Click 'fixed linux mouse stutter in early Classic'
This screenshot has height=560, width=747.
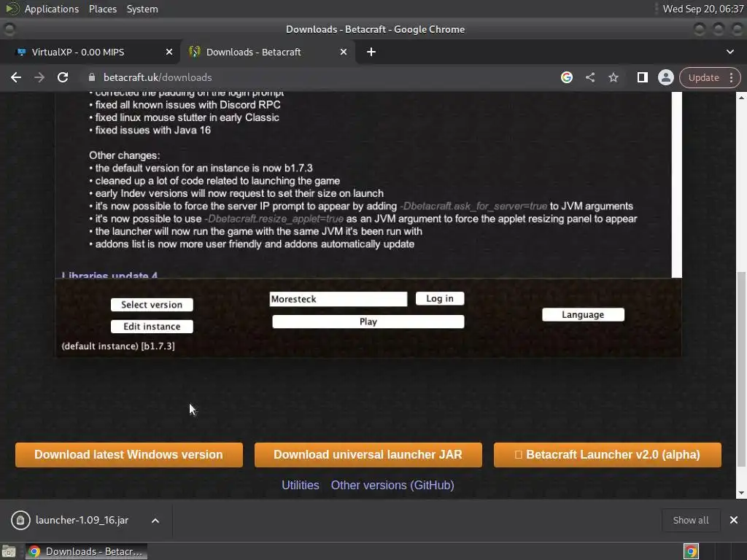187,117
